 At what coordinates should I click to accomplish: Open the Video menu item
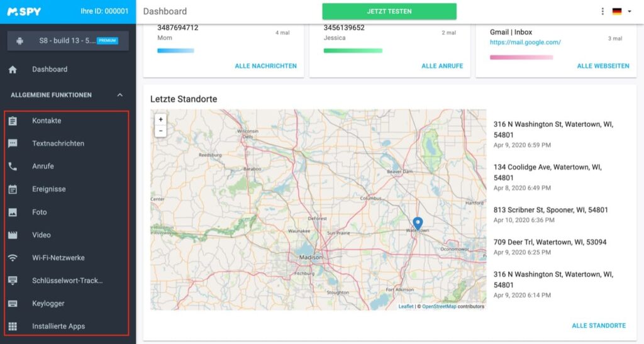(42, 235)
